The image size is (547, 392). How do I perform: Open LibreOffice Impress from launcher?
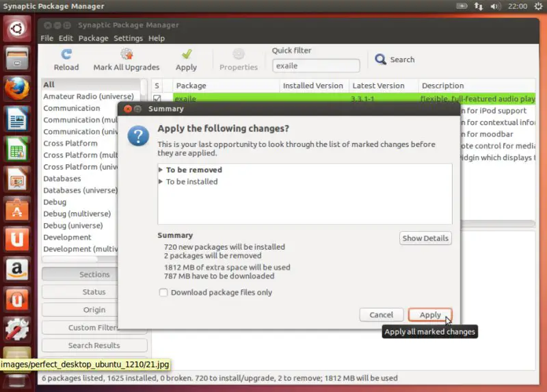click(x=16, y=179)
